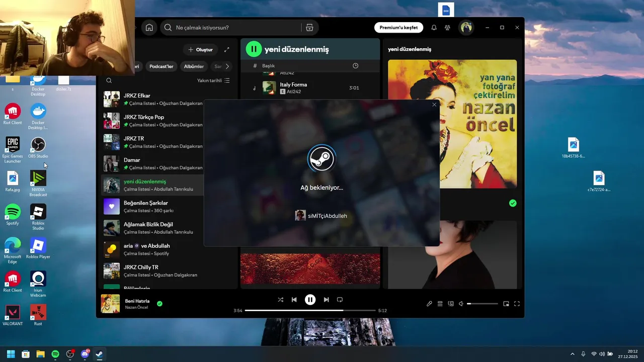
Task: Open the Beğenilen Şarkılar playlist
Action: (x=152, y=207)
